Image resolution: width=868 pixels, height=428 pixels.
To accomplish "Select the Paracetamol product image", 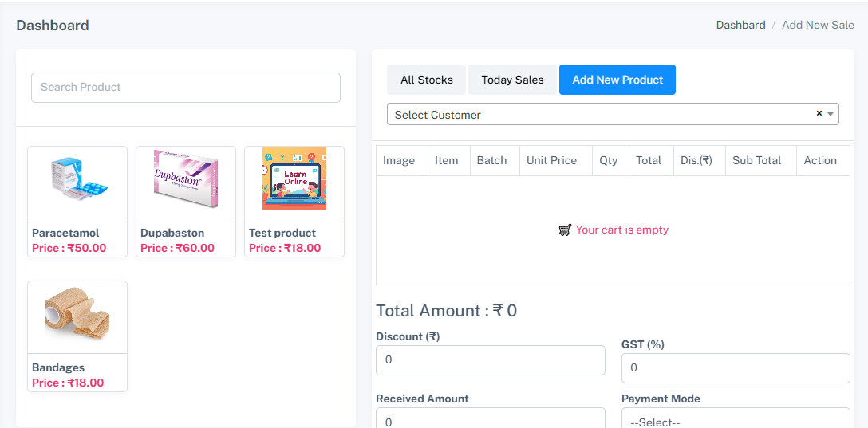I will tap(77, 182).
